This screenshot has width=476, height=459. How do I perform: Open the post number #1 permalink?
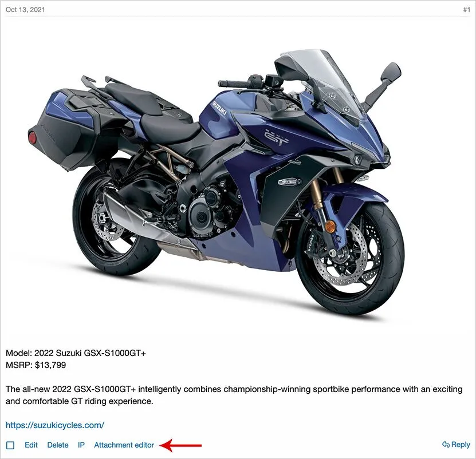click(x=466, y=9)
